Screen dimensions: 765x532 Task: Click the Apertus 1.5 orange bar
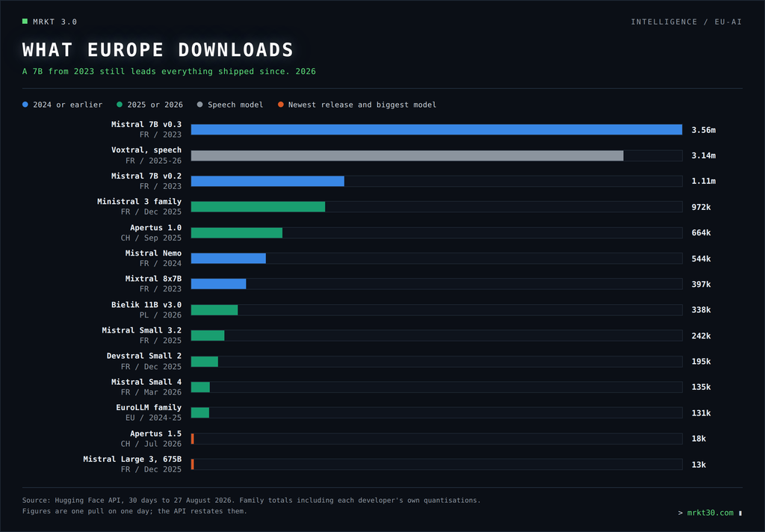[193, 439]
